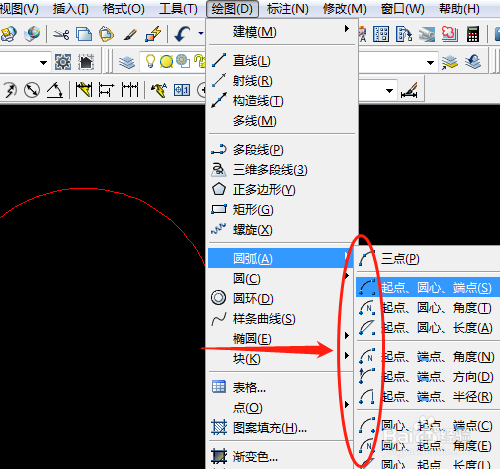Click the tolerance icon

tap(182, 90)
